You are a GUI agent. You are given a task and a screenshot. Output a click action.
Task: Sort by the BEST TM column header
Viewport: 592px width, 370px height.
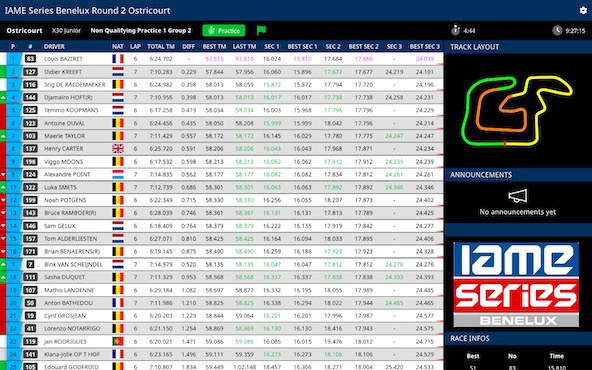point(214,46)
